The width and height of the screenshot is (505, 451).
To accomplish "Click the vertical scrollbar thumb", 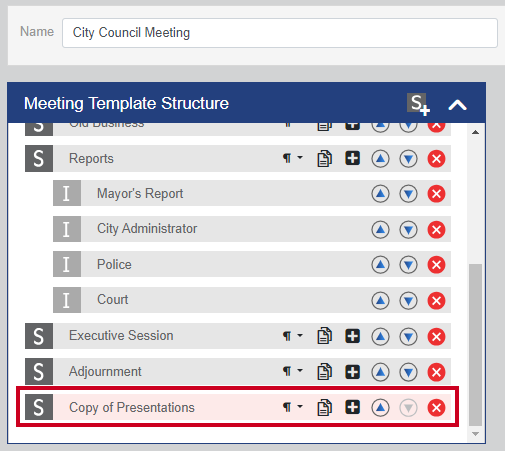I will 476,345.
